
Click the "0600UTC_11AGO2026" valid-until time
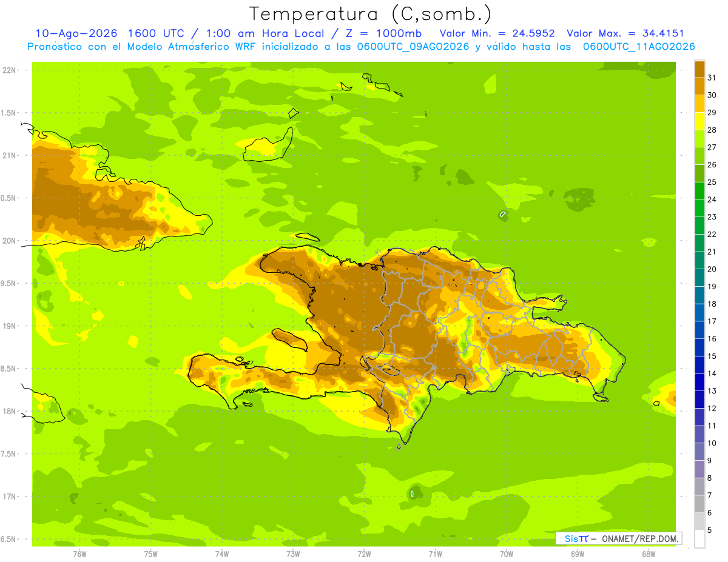point(639,47)
